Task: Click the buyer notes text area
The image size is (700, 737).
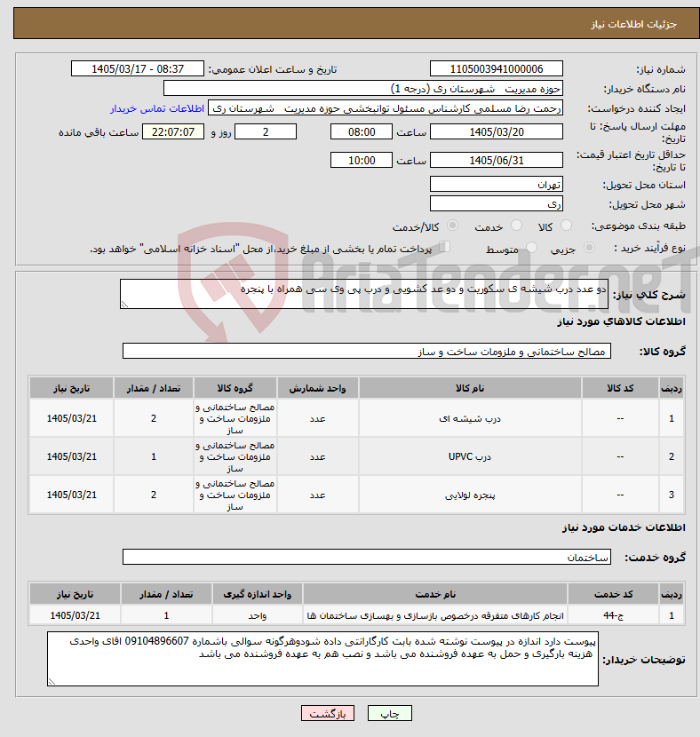Action: [x=323, y=659]
